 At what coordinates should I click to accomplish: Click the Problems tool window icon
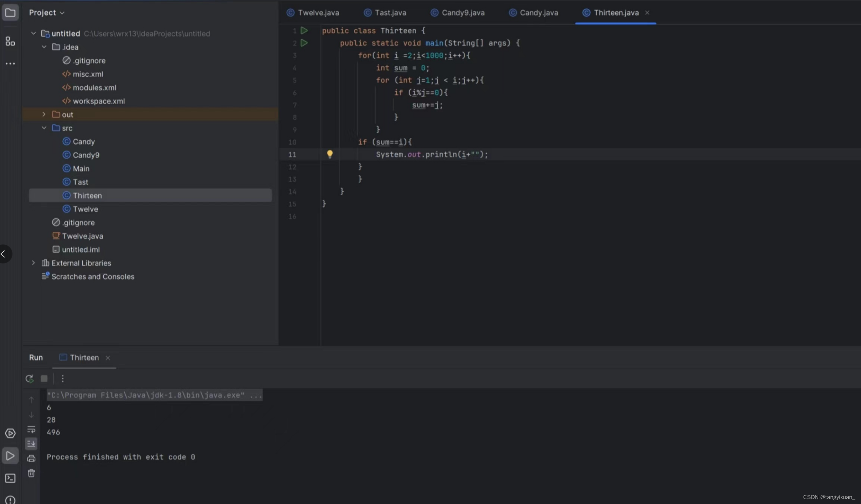click(x=10, y=499)
